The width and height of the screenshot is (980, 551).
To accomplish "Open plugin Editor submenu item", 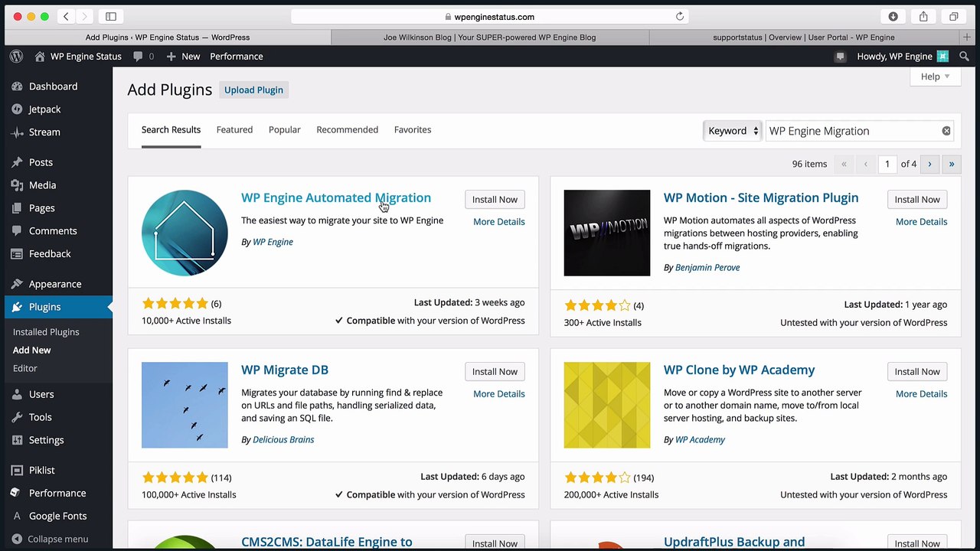I will pos(25,368).
